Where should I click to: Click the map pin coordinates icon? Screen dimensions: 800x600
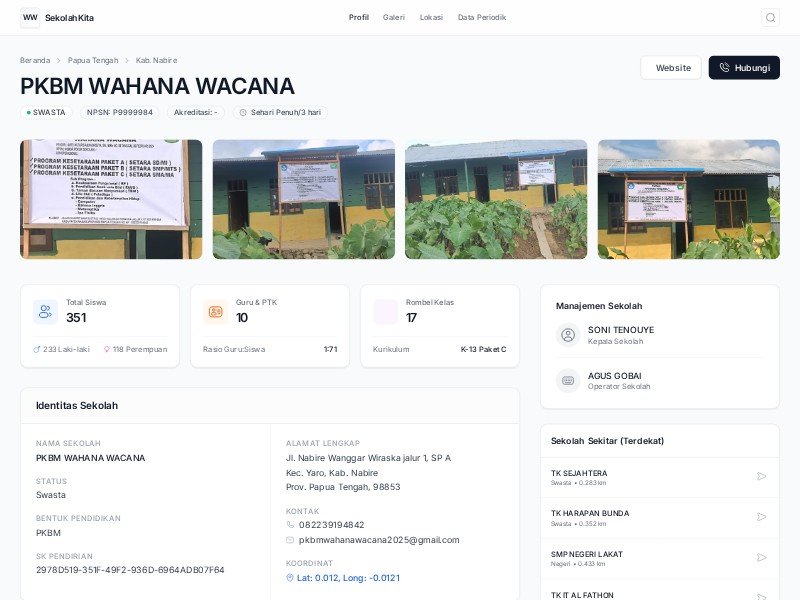[290, 578]
